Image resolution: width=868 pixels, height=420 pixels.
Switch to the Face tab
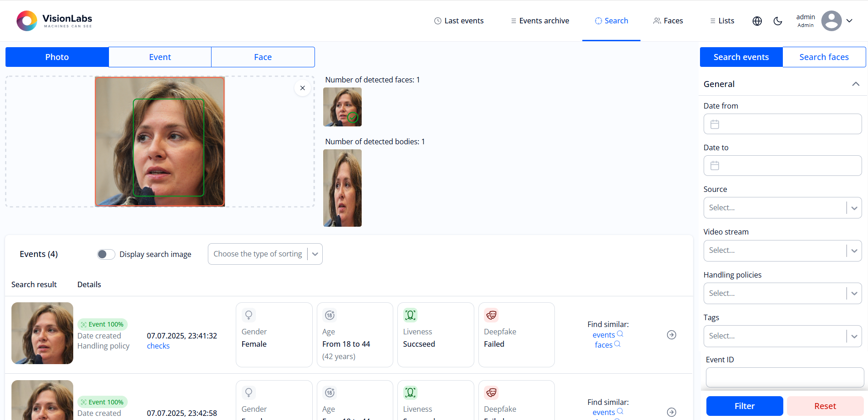click(262, 57)
